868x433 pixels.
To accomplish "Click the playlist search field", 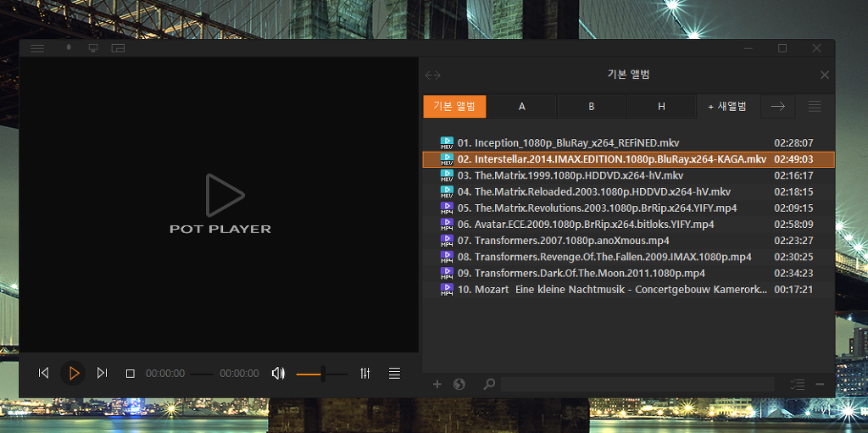I will click(x=636, y=384).
